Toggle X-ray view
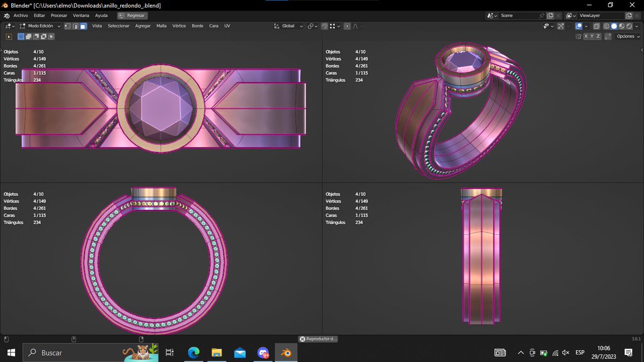644x362 pixels. (596, 26)
